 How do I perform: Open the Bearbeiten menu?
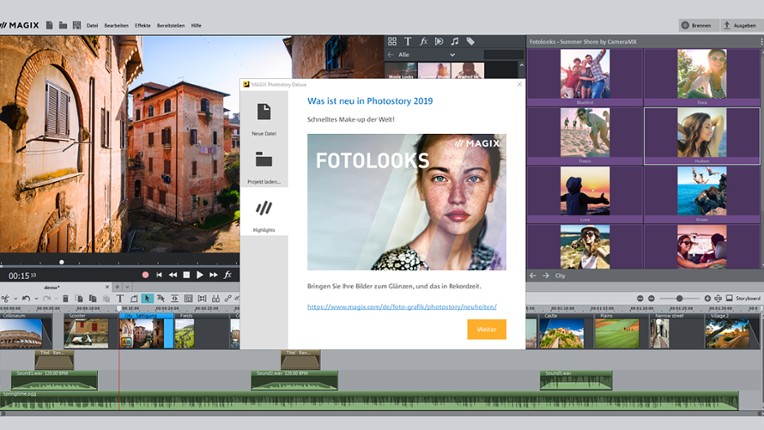116,24
